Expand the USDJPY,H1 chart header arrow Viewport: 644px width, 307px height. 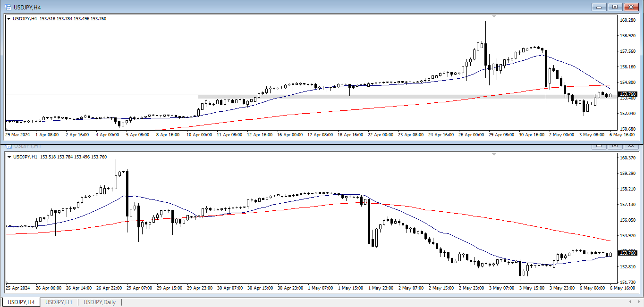8,157
